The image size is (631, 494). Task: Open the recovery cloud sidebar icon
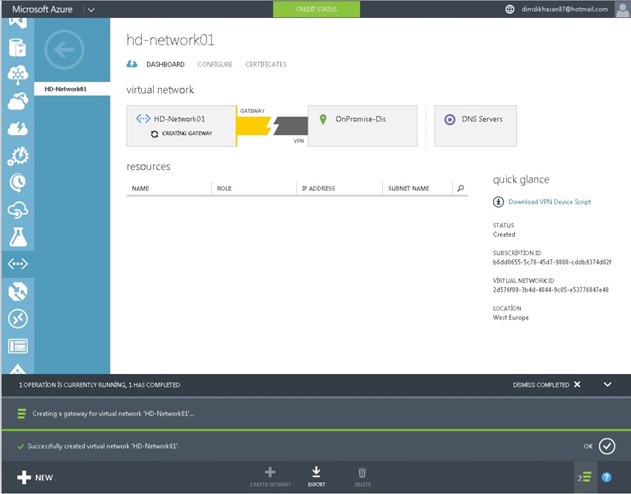(18, 210)
